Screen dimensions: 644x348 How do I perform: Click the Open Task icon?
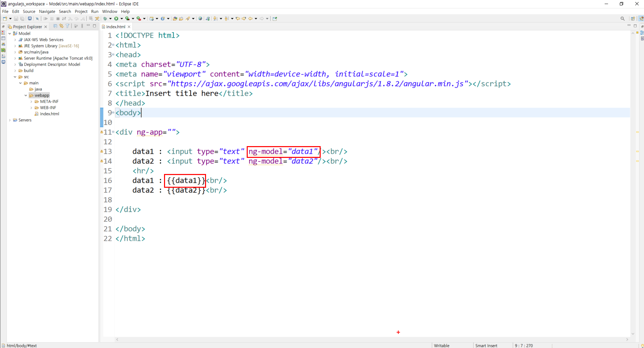(x=181, y=18)
